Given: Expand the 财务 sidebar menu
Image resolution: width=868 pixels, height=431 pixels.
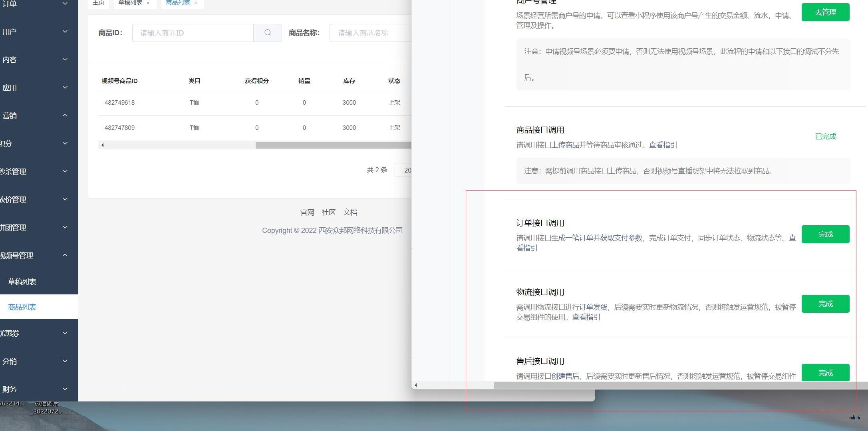Looking at the screenshot, I should [65, 389].
